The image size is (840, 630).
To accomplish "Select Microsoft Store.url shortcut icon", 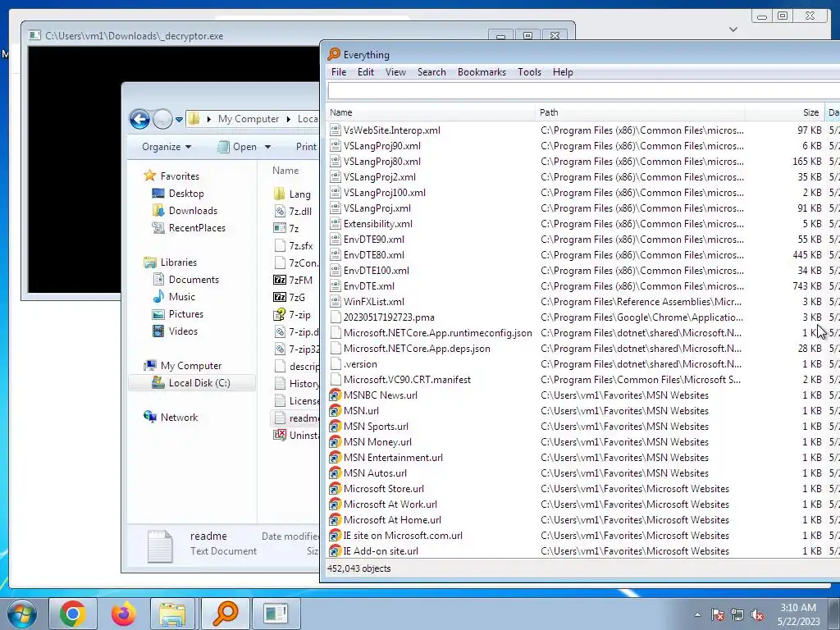I will pyautogui.click(x=336, y=489).
